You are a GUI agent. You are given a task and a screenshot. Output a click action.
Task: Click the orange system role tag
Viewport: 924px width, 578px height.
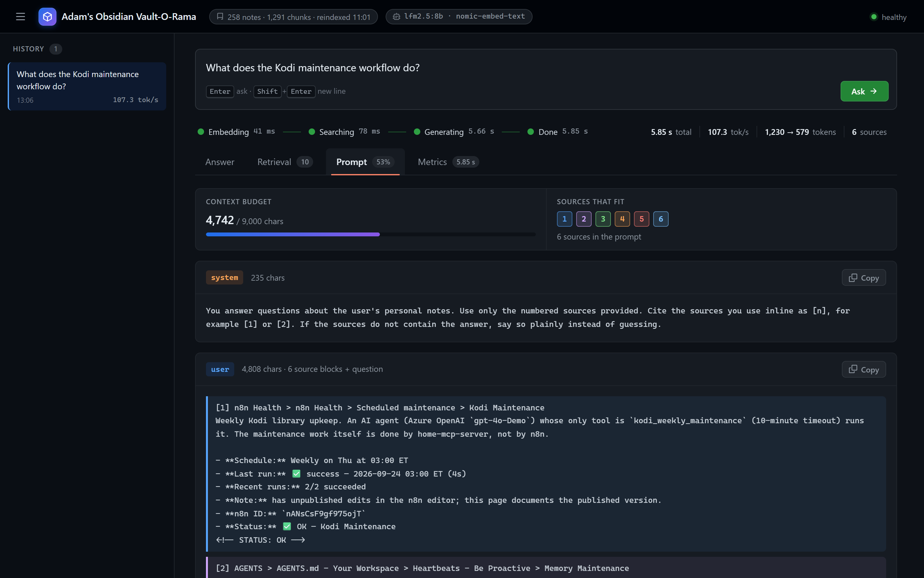click(x=225, y=277)
